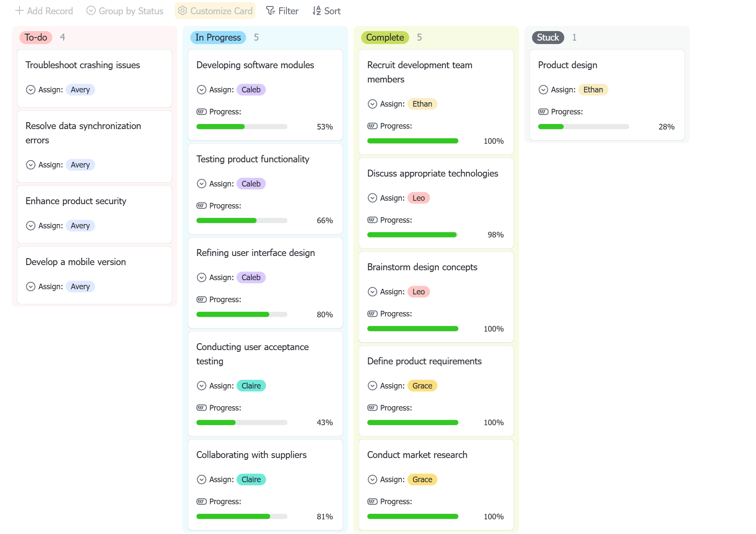Click the Filter funnel icon
756x534 pixels.
click(271, 11)
